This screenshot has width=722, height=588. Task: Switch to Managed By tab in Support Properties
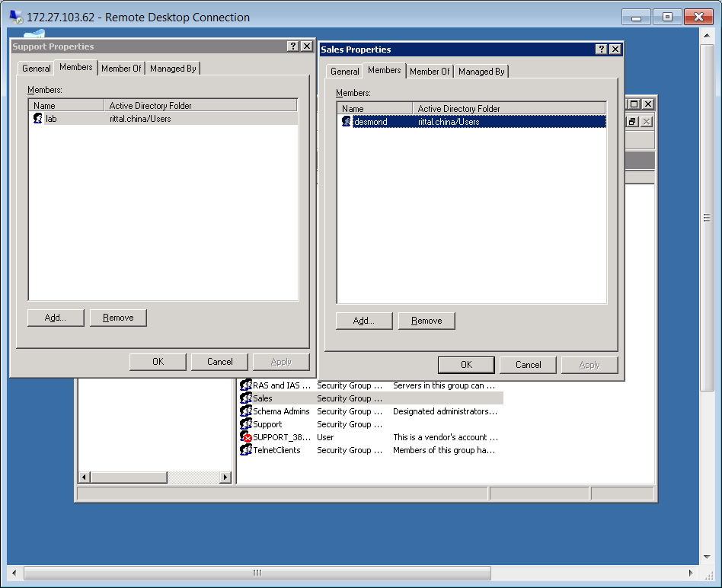(x=173, y=69)
